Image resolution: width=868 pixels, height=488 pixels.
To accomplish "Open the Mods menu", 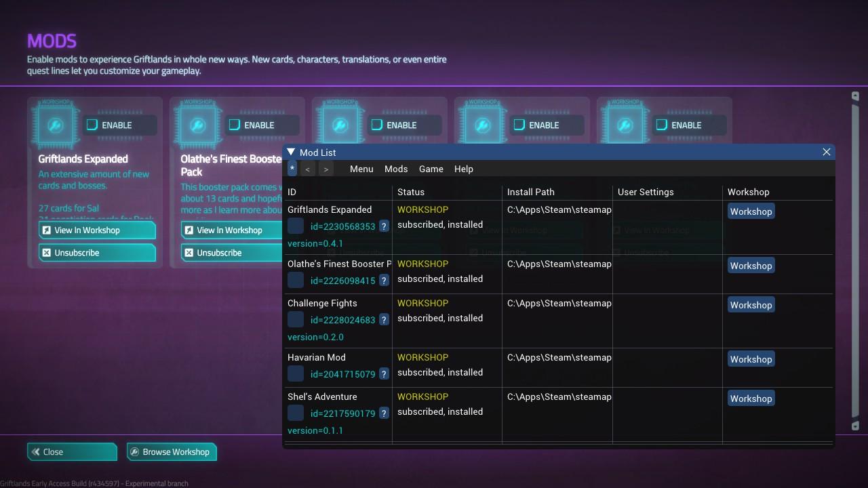I will (396, 169).
